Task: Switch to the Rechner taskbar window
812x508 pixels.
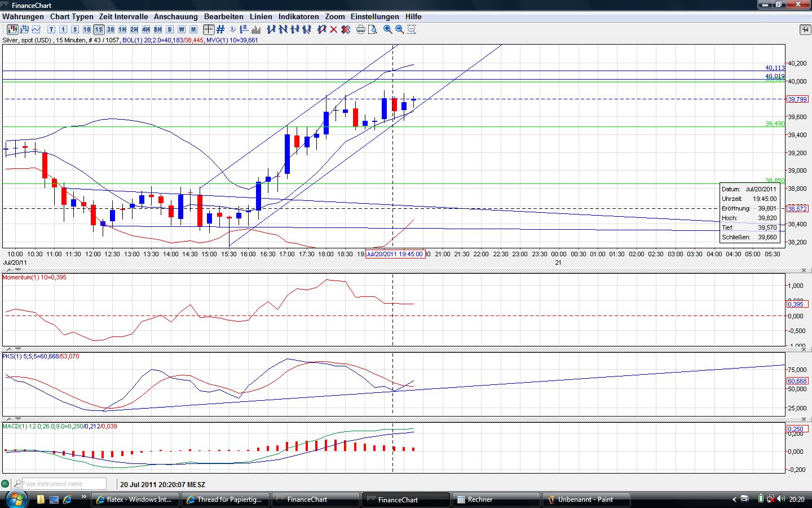Action: [497, 500]
